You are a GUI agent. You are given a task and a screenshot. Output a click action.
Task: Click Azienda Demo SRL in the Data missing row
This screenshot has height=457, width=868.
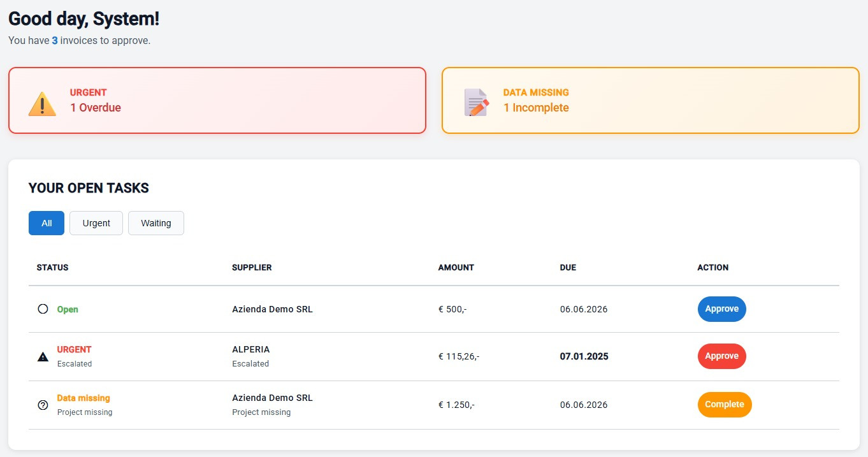[x=272, y=398]
